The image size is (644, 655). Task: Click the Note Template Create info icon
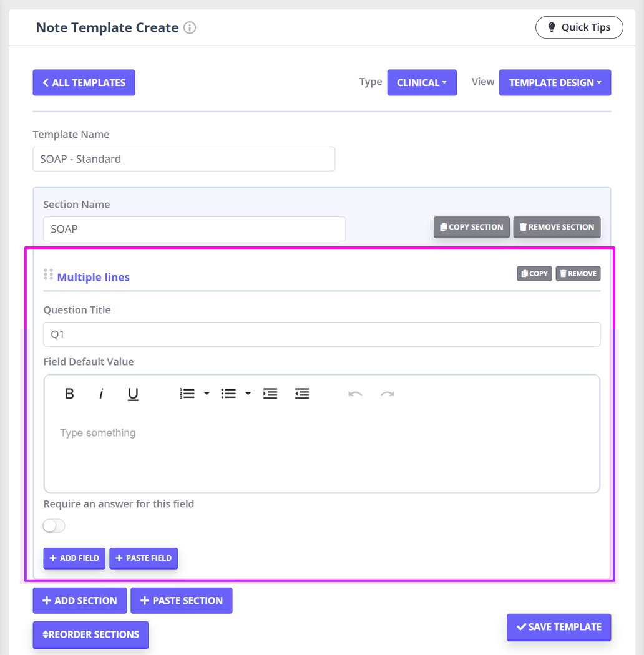point(190,27)
